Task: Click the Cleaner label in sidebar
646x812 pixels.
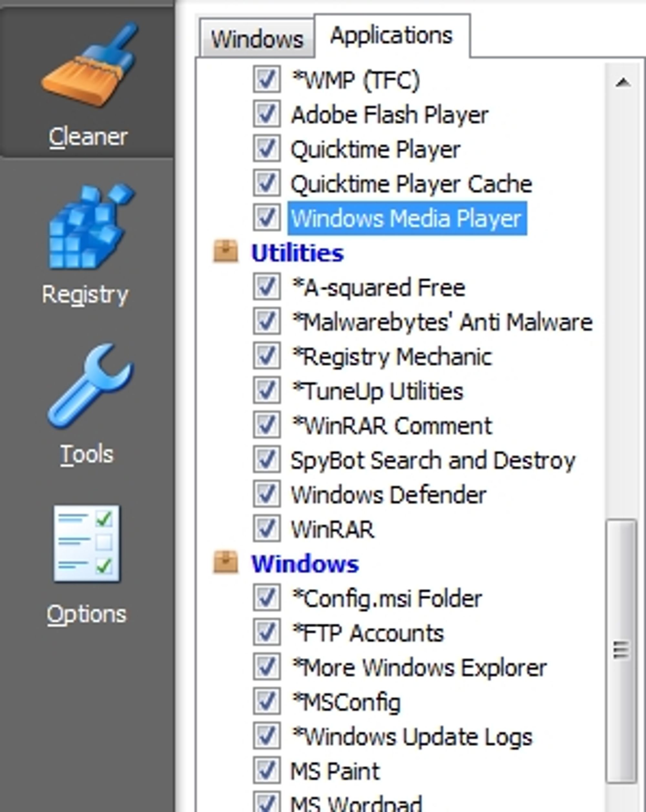Action: click(x=88, y=137)
